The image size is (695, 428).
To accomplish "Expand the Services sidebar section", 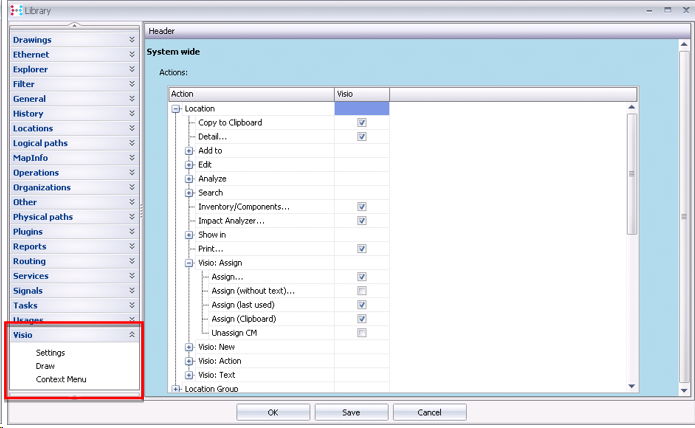I will (74, 276).
